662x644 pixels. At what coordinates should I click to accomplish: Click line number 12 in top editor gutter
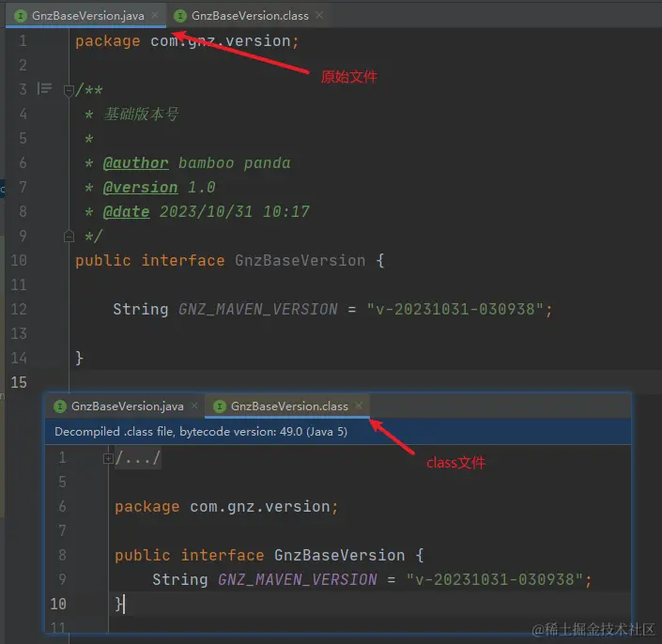click(19, 310)
